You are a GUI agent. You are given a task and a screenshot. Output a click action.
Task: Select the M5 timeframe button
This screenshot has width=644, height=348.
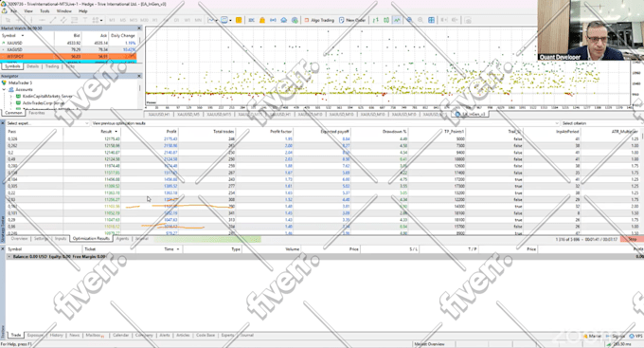(x=123, y=20)
